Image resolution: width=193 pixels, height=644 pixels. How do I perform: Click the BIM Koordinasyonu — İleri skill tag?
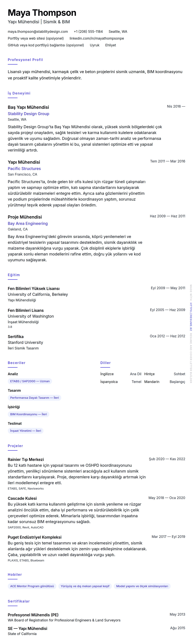point(29,414)
